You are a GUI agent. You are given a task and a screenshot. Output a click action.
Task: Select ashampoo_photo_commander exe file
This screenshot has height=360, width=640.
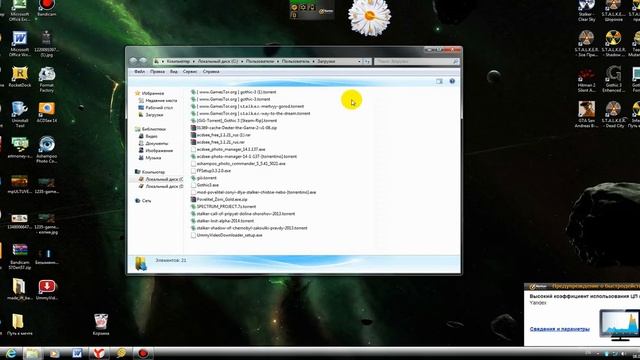point(238,164)
